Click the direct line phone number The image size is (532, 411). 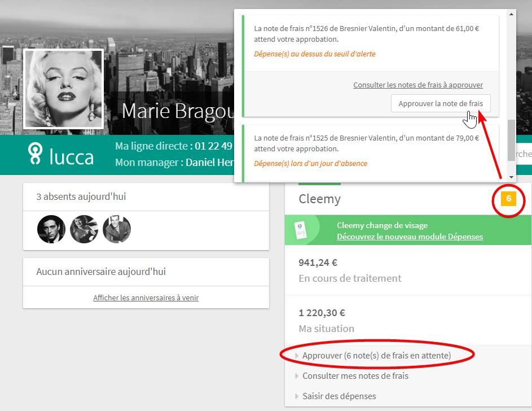tap(214, 146)
